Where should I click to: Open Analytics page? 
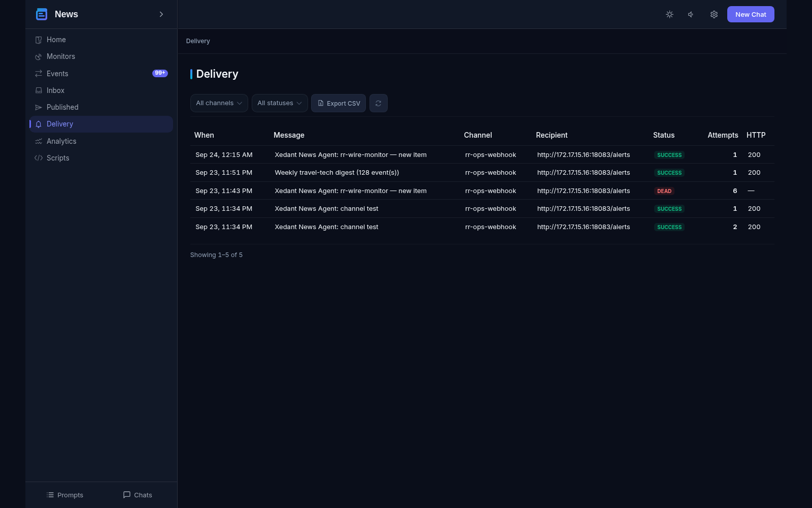point(101,141)
